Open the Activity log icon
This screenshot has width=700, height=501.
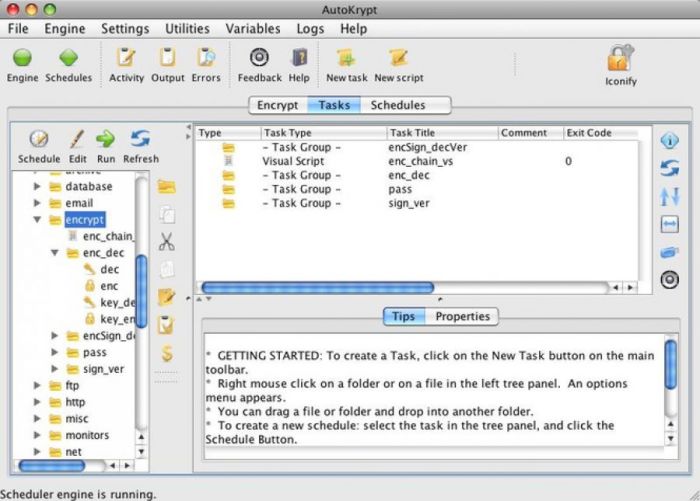click(x=126, y=58)
